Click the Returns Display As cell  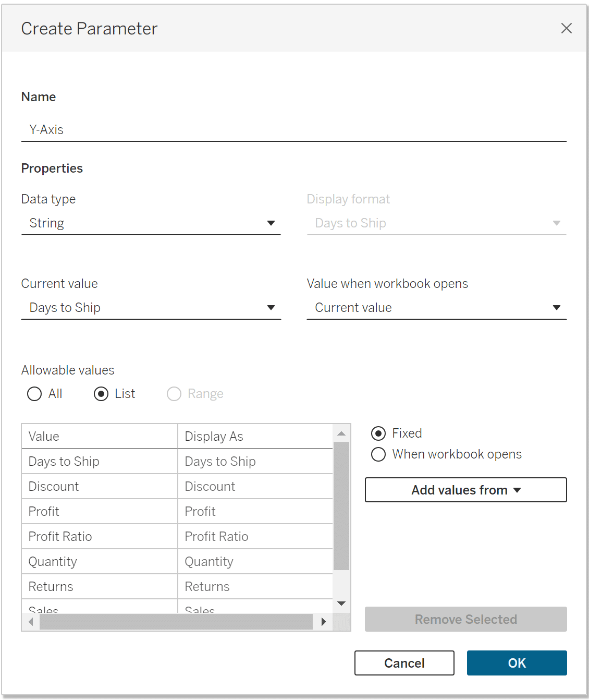(255, 587)
